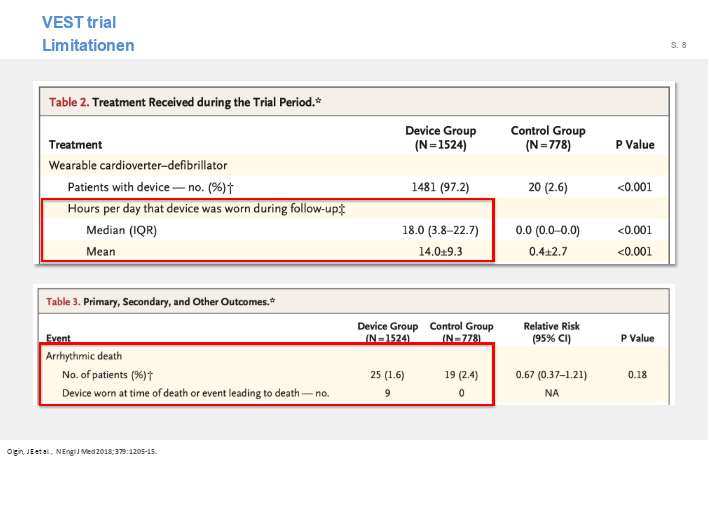Click the relative risk '0.67 (0.37–1.21)' value
709x532 pixels.
[551, 375]
